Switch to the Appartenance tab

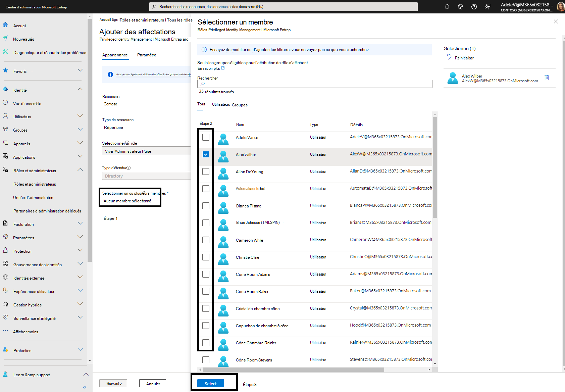(115, 55)
